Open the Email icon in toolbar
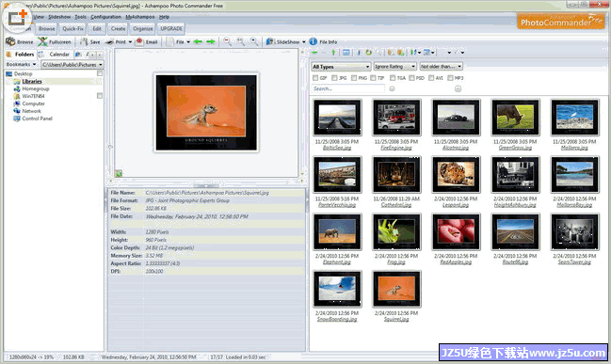This screenshot has width=611, height=364. click(x=139, y=41)
